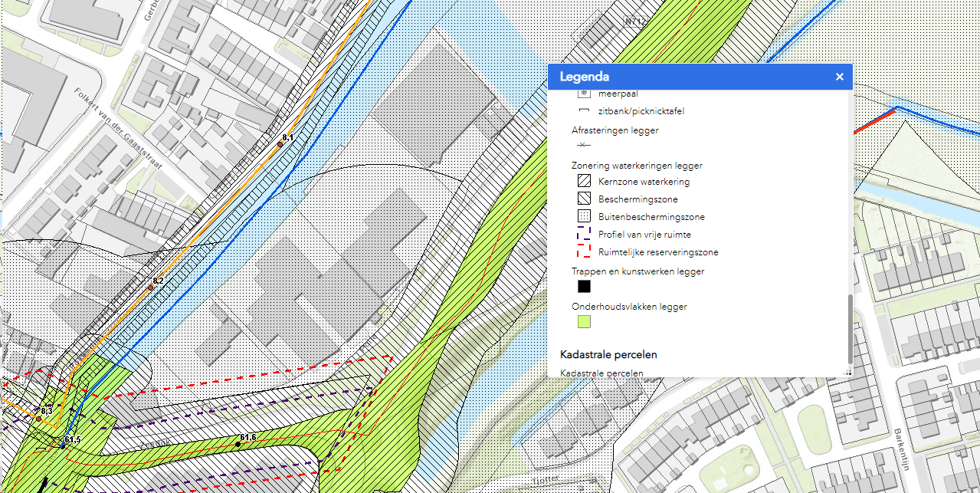
Task: Click the "Zonering waterkeringen legger" heading
Action: pos(637,166)
